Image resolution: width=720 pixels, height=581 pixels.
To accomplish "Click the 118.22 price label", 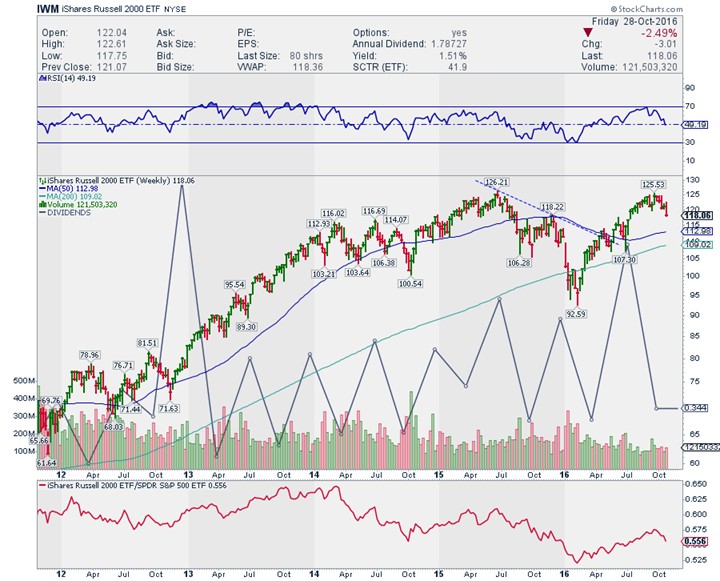I will (552, 207).
